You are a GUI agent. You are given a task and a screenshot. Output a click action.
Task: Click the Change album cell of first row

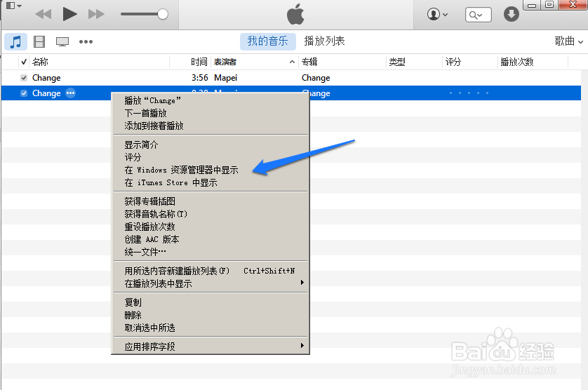(316, 78)
